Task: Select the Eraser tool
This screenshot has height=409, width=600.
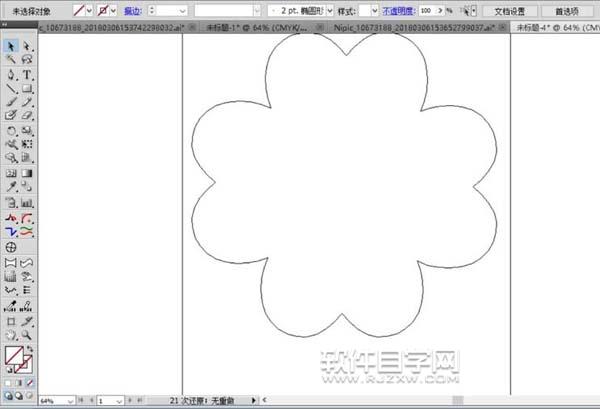Action: tap(27, 115)
